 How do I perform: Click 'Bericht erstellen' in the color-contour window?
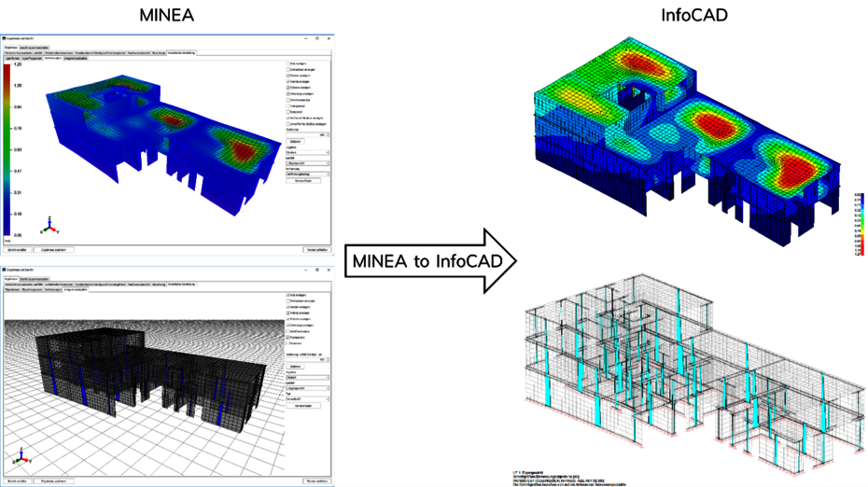coord(17,250)
